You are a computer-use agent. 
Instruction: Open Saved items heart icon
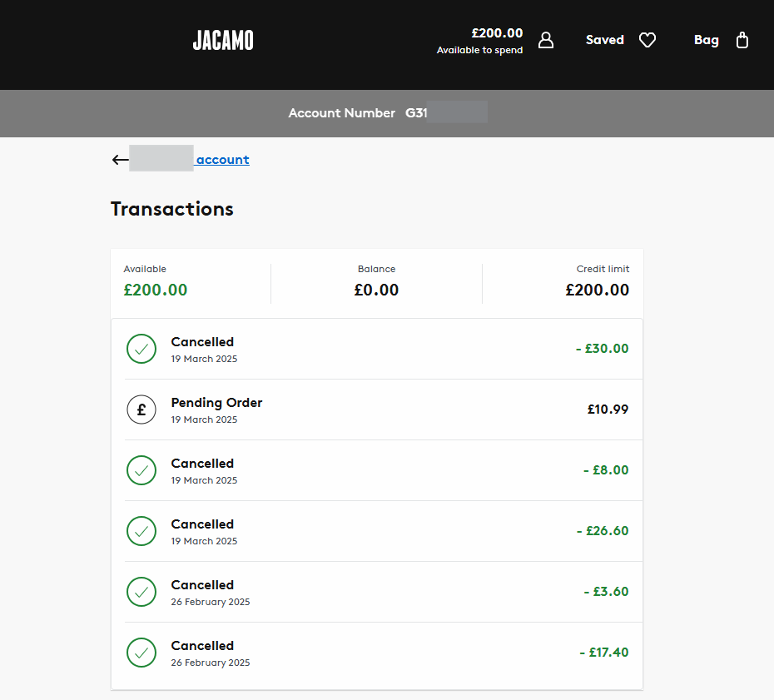(647, 40)
